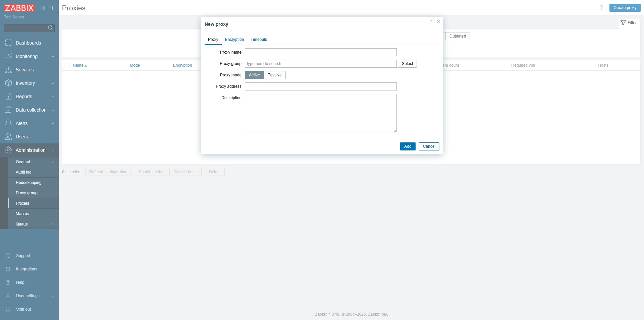Click the Add button in dialog
This screenshot has height=320, width=644.
[x=408, y=146]
